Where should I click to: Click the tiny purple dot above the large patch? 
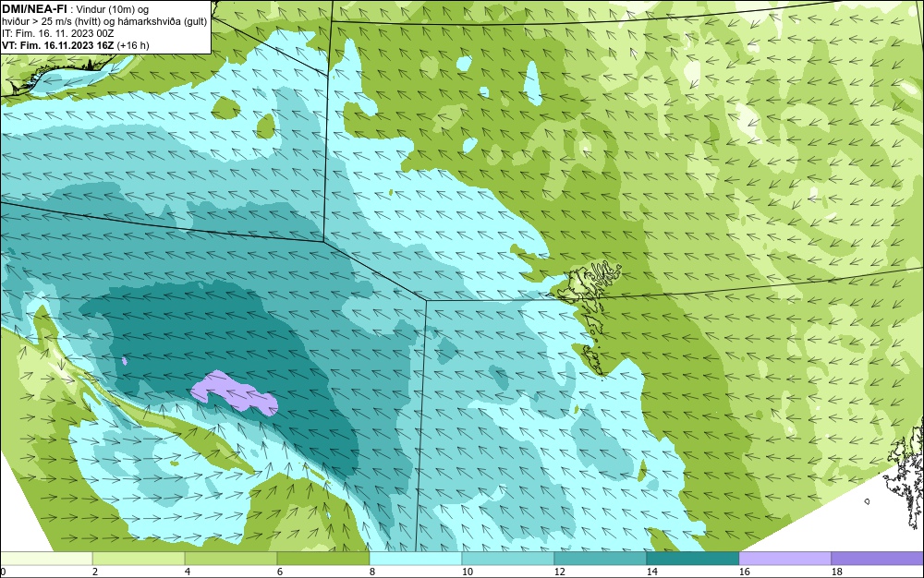click(x=125, y=361)
